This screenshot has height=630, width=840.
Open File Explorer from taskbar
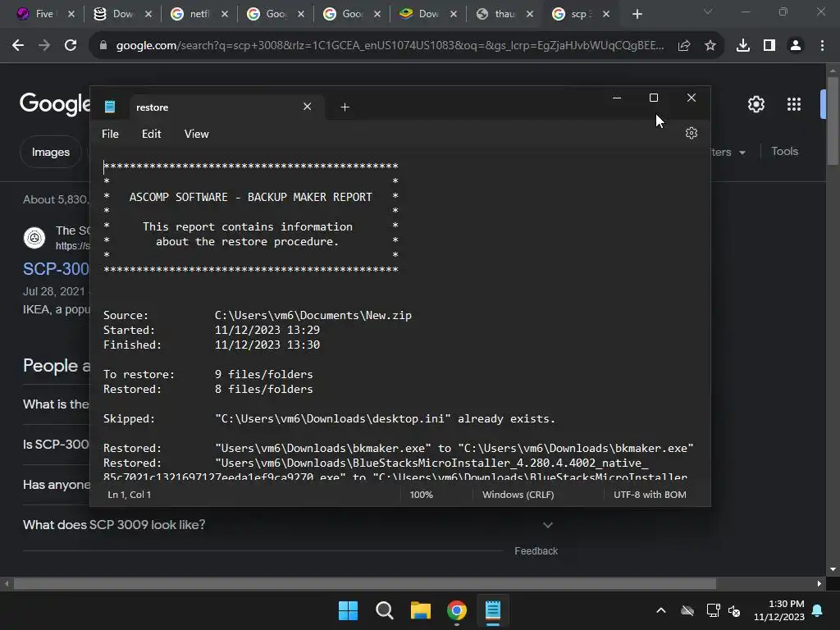coord(421,610)
